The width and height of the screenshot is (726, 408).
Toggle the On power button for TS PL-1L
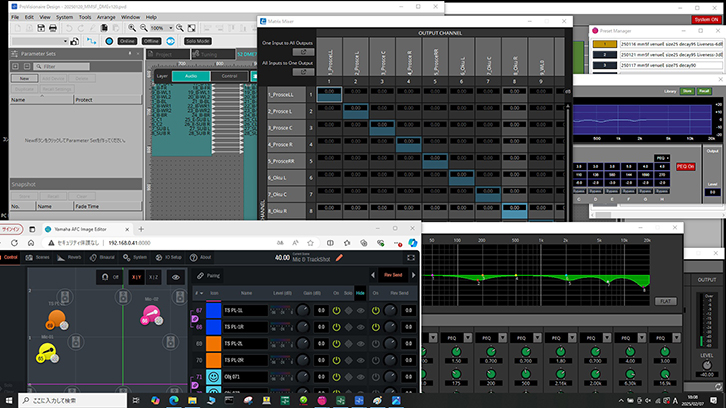(x=335, y=311)
